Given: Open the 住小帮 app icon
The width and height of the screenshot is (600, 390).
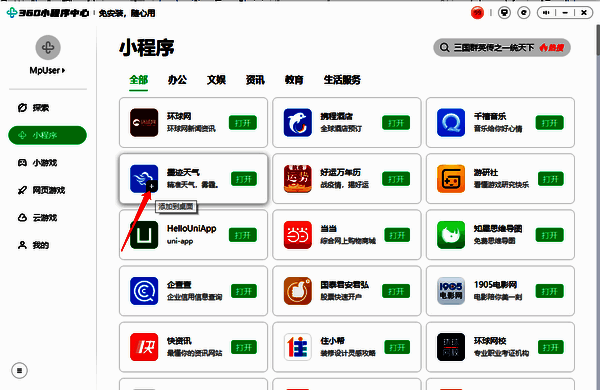Looking at the screenshot, I should (x=298, y=347).
